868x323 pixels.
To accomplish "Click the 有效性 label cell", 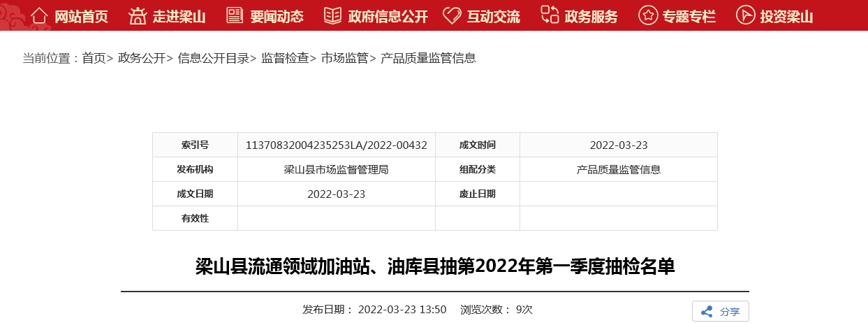I will (195, 218).
